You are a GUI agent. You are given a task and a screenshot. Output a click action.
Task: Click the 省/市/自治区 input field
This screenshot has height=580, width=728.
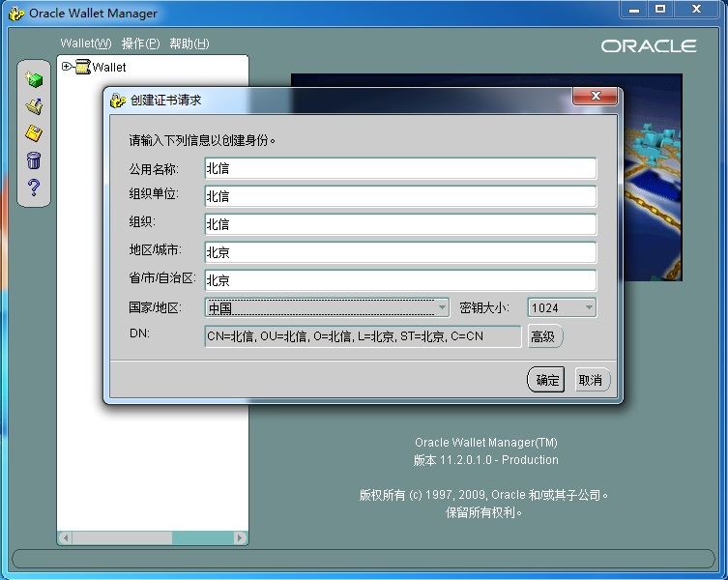coord(400,280)
